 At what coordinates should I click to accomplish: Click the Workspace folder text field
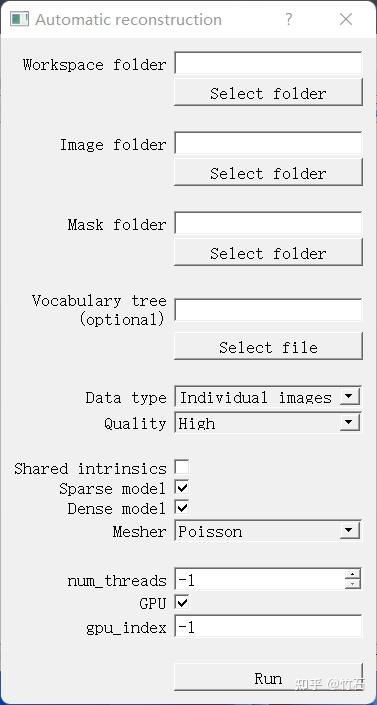pyautogui.click(x=268, y=64)
